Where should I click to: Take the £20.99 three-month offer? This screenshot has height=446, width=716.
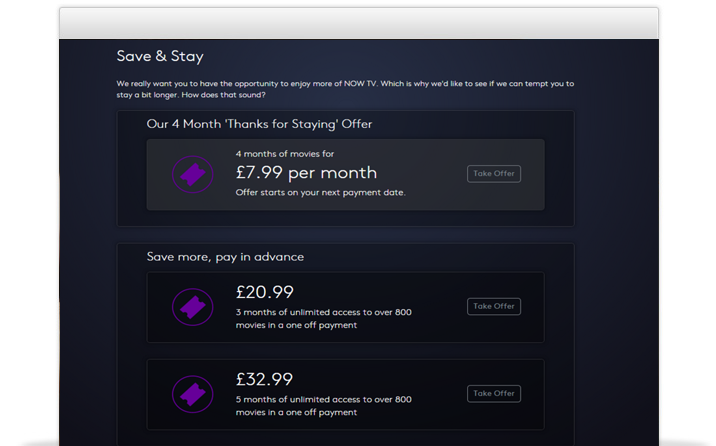[x=494, y=306]
